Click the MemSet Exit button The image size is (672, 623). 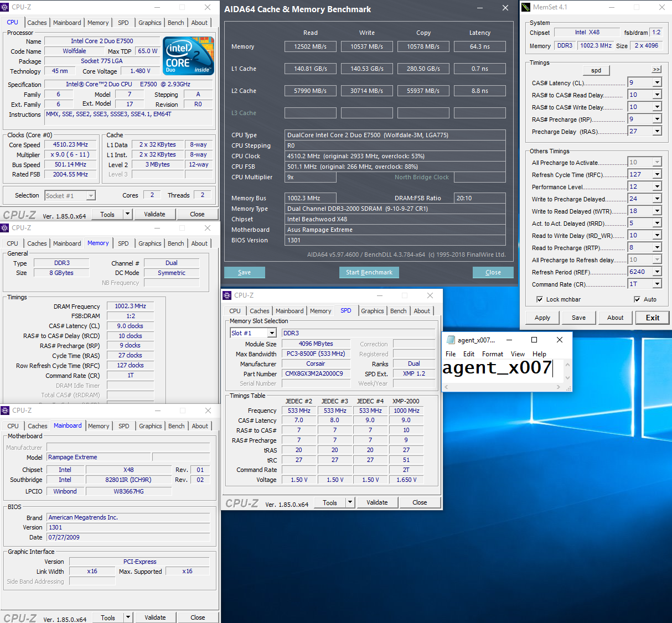pyautogui.click(x=653, y=318)
